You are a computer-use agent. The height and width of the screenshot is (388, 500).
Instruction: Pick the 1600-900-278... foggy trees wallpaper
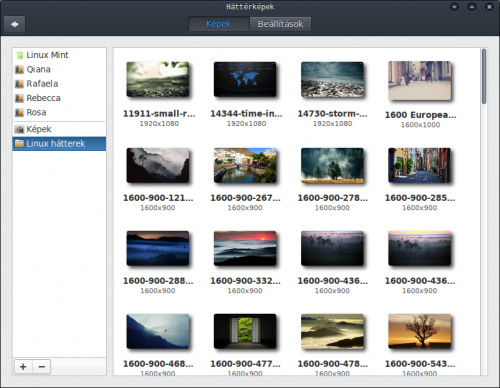pos(332,165)
